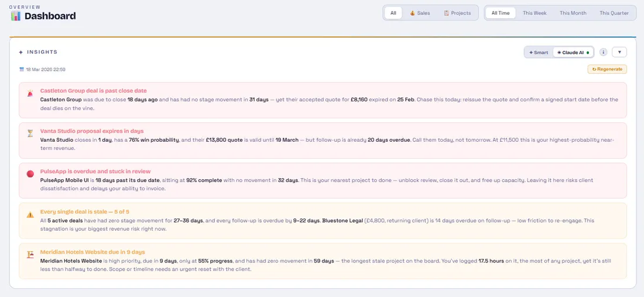Select the All Time period filter
Viewport: 644px width, 297px height.
pyautogui.click(x=500, y=13)
